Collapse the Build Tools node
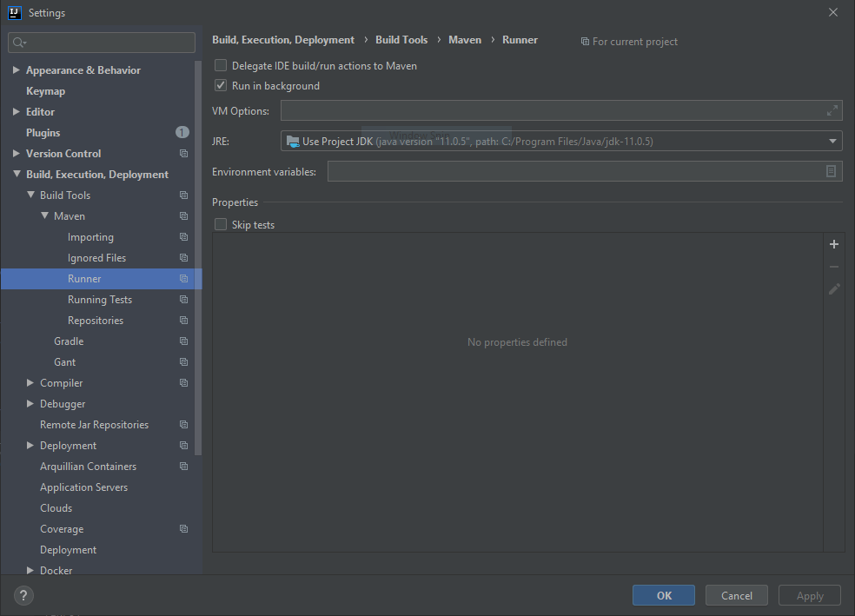 30,195
